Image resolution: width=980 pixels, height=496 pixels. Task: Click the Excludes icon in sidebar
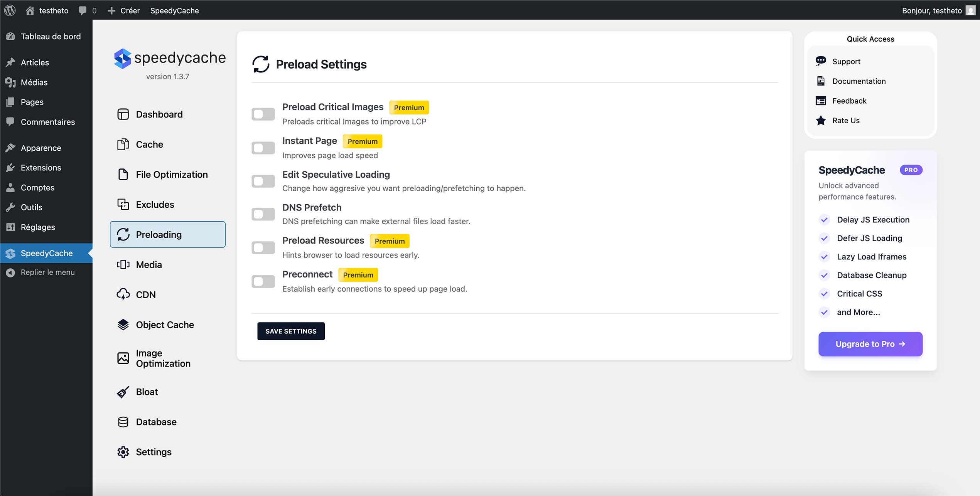pos(123,204)
